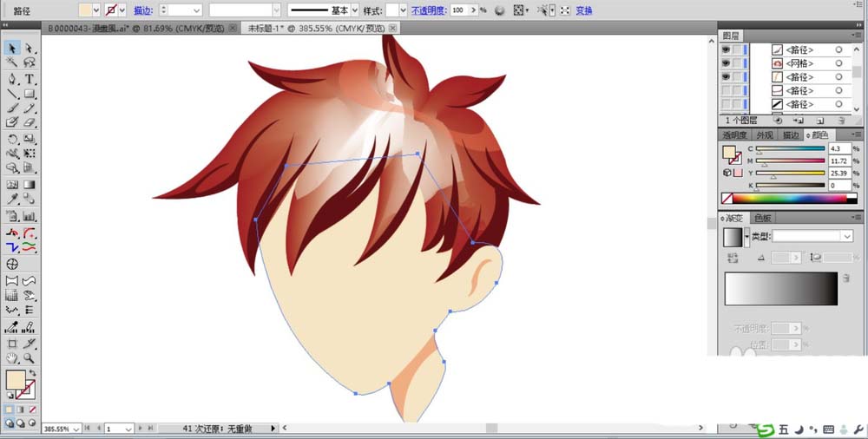868x439 pixels.
Task: Swap fill and stroke arrow icon
Action: coord(33,374)
